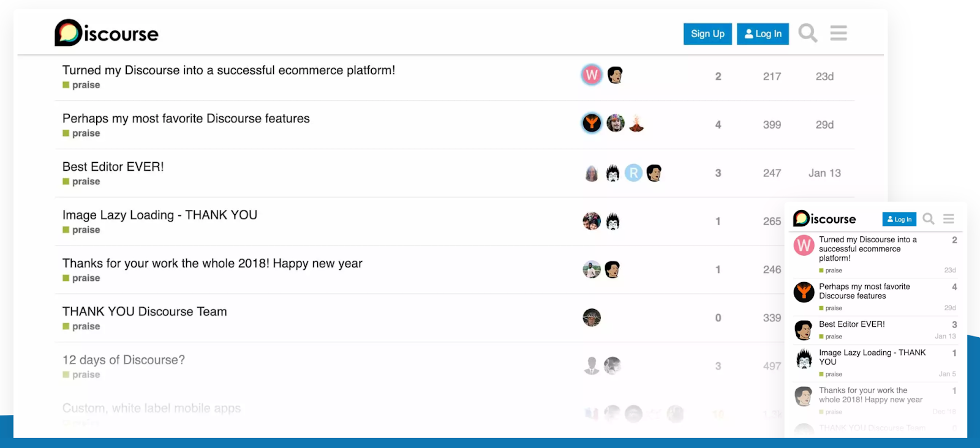
Task: Click views count 339 on THANK YOU Discourse Team row
Action: [772, 318]
